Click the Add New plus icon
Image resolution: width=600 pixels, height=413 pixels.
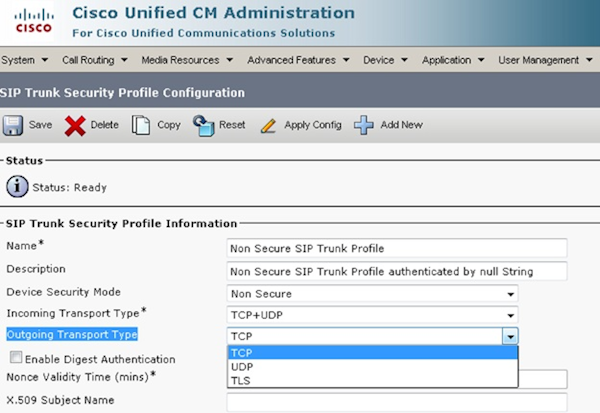tap(364, 125)
